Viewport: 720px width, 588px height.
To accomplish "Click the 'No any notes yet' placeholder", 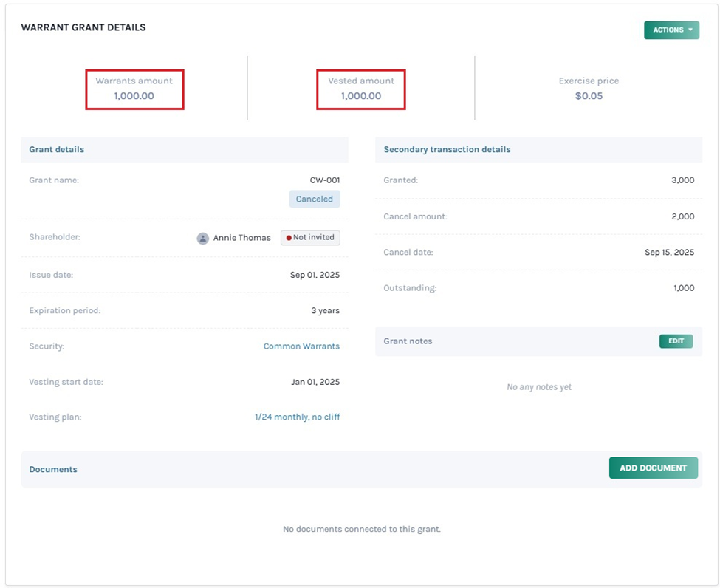I will (538, 387).
